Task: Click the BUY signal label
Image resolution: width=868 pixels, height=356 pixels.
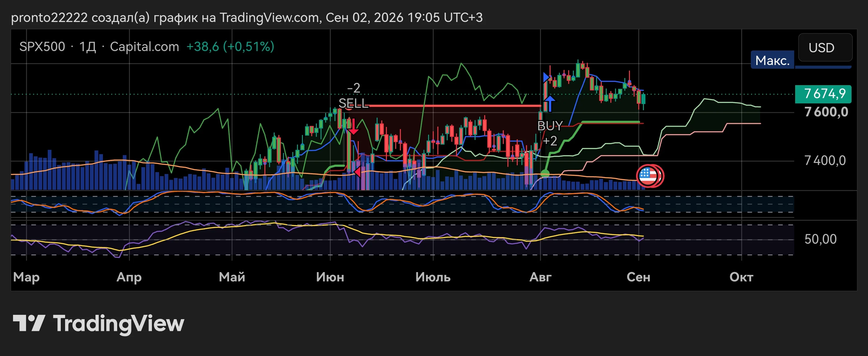Action: [550, 126]
